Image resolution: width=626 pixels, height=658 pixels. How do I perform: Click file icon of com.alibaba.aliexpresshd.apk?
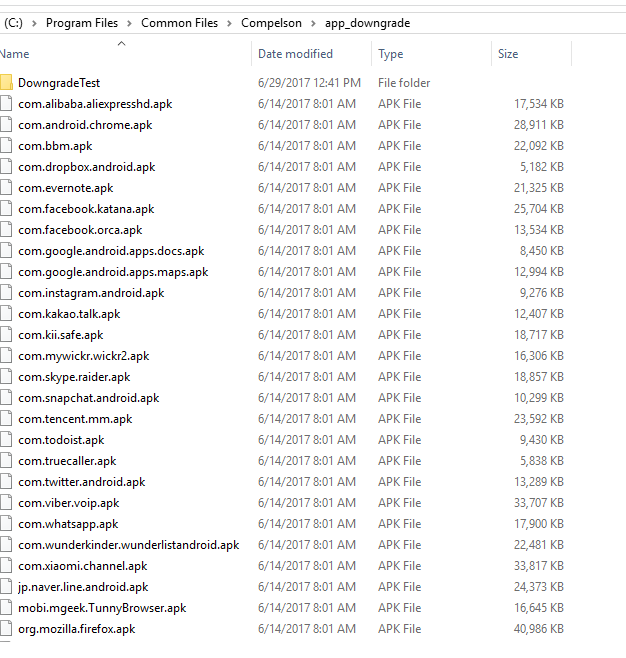click(6, 104)
